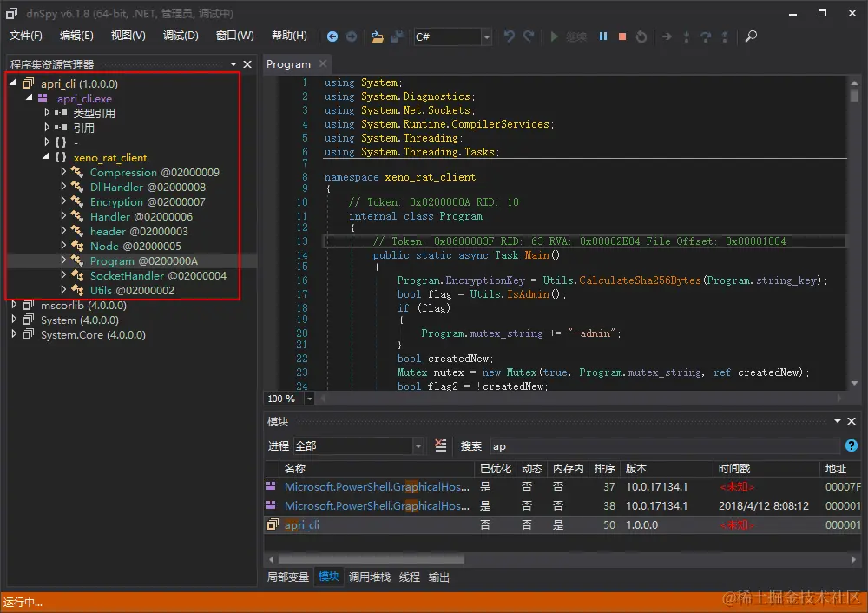Switch to 局部变量 tab
The height and width of the screenshot is (613, 868).
tap(288, 577)
